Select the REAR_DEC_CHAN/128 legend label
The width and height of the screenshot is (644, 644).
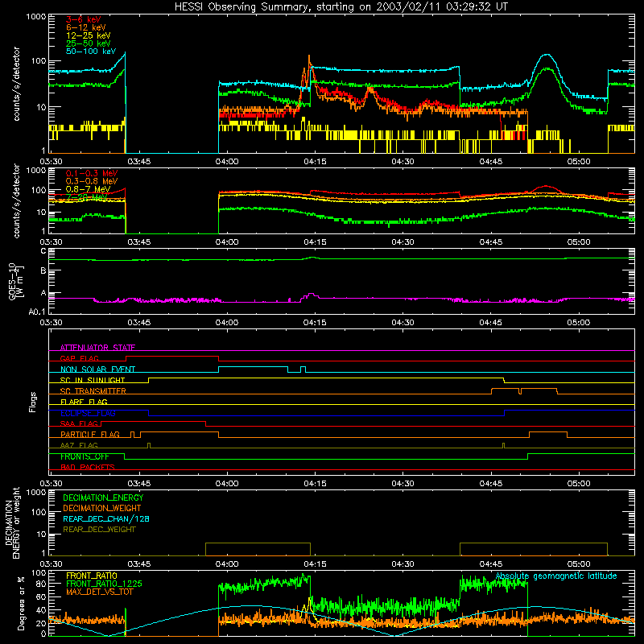tap(106, 518)
